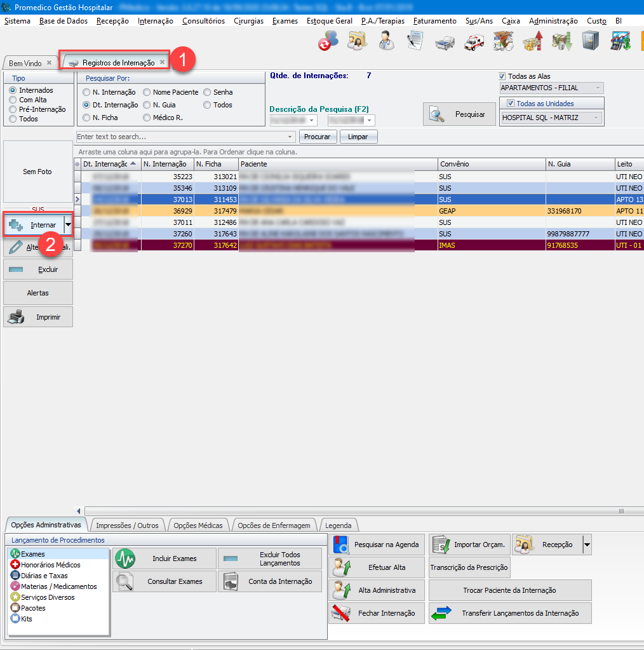Click the hospital bed toolbar icon
Image resolution: width=644 pixels, height=650 pixels.
click(x=445, y=41)
